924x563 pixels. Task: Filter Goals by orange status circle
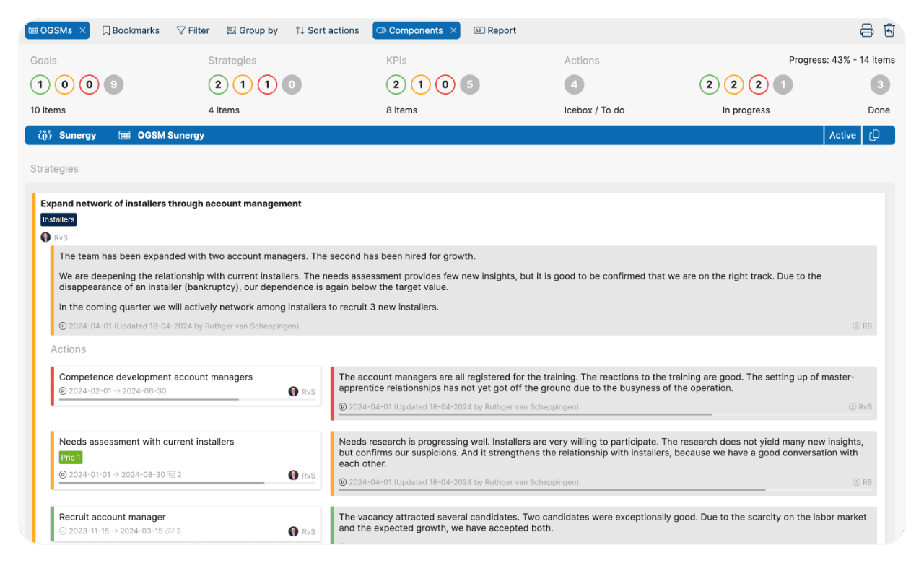65,85
